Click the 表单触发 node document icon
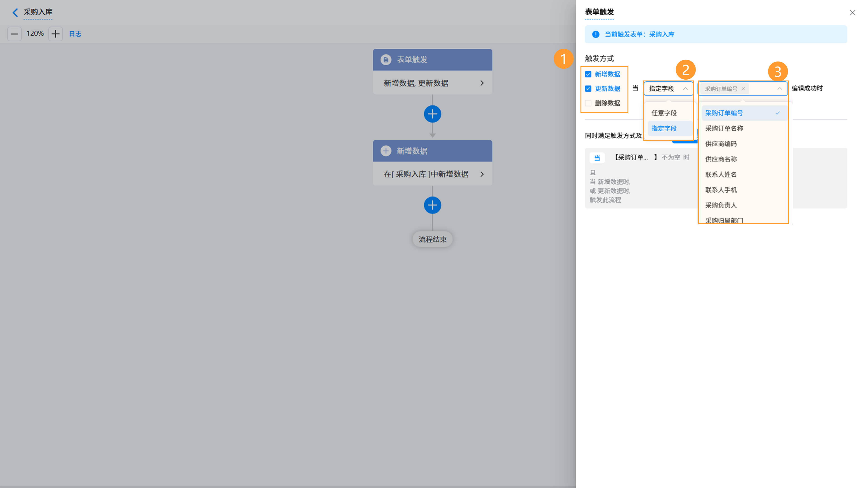Screen dimensions: 868x488 coord(386,60)
